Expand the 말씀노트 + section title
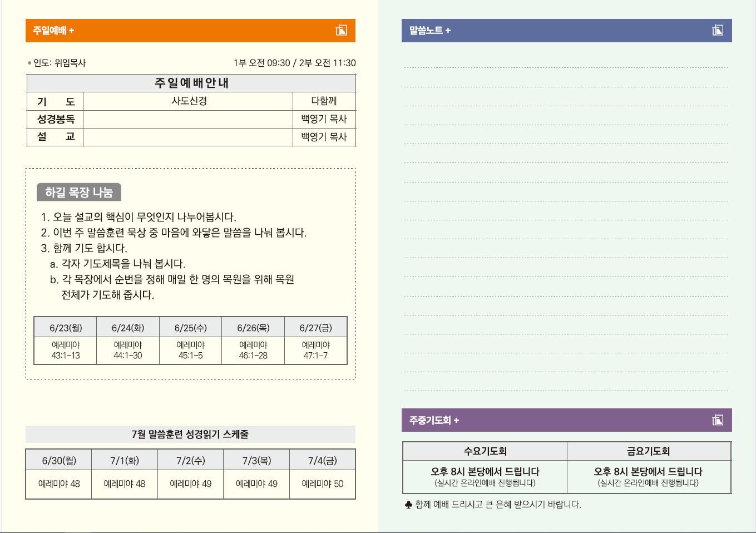The height and width of the screenshot is (533, 756). (x=429, y=31)
